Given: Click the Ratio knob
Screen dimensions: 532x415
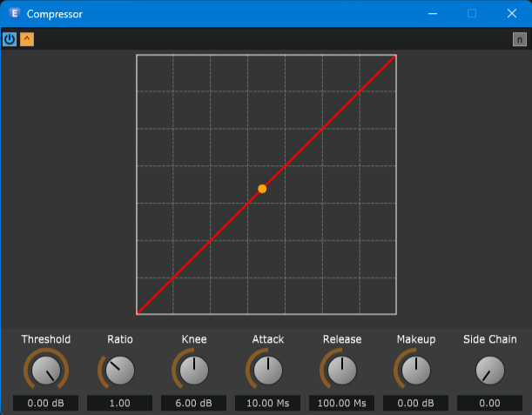Looking at the screenshot, I should point(120,371).
